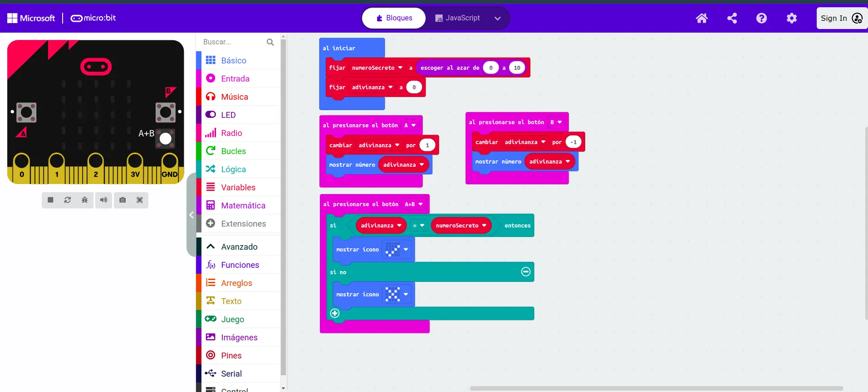Stop the micro:bit simulator
868x392 pixels.
50,200
